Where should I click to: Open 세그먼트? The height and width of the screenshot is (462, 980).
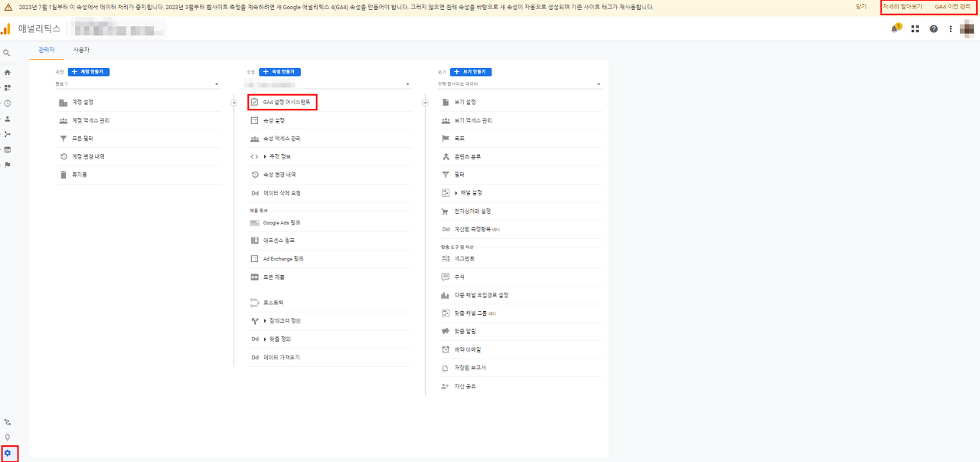[464, 259]
